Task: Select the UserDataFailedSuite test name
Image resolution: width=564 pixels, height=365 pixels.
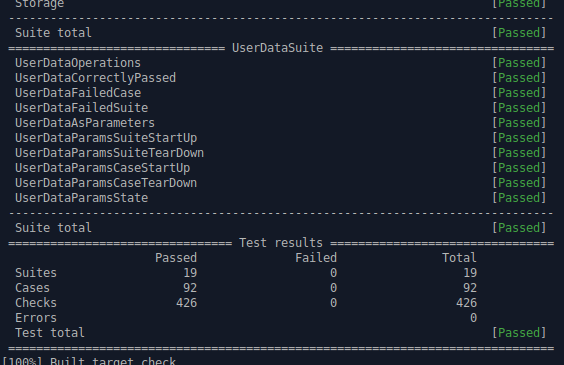Action: pyautogui.click(x=82, y=108)
